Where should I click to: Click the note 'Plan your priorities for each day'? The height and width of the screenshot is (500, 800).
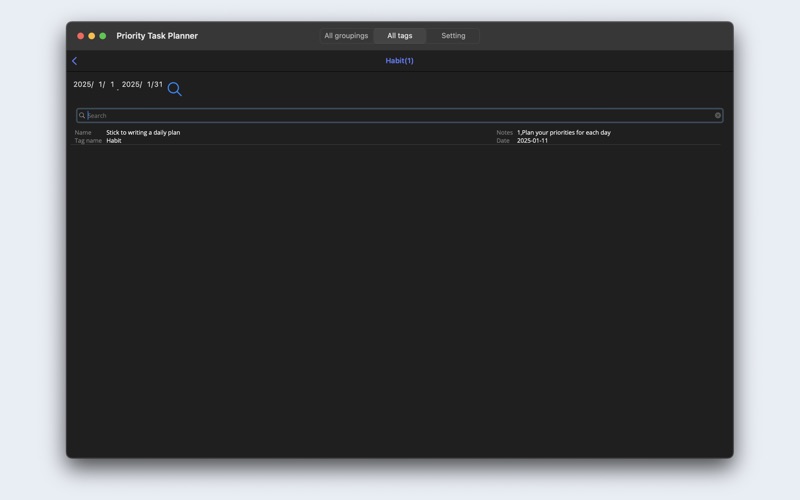[x=564, y=132]
